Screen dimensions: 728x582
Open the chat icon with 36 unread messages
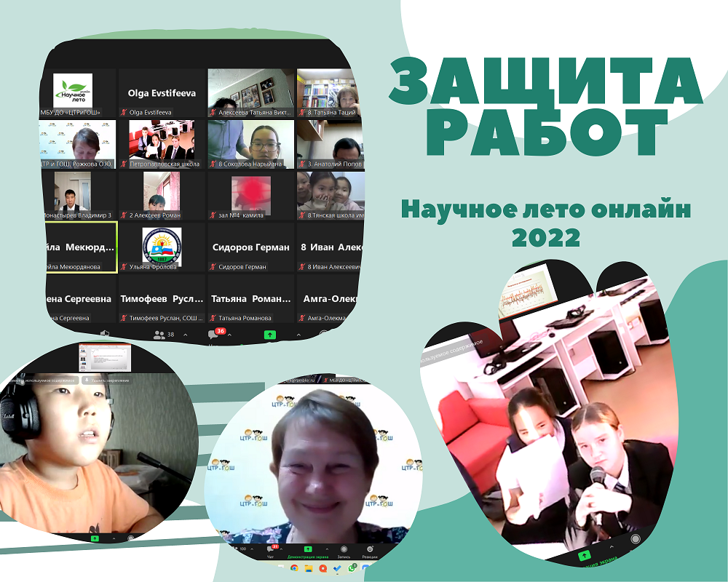coord(214,335)
